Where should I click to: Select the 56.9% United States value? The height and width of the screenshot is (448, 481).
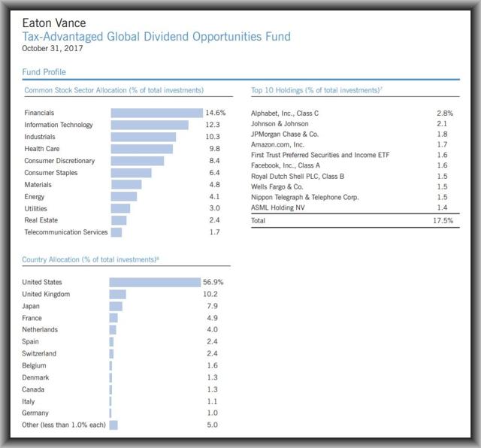click(213, 282)
